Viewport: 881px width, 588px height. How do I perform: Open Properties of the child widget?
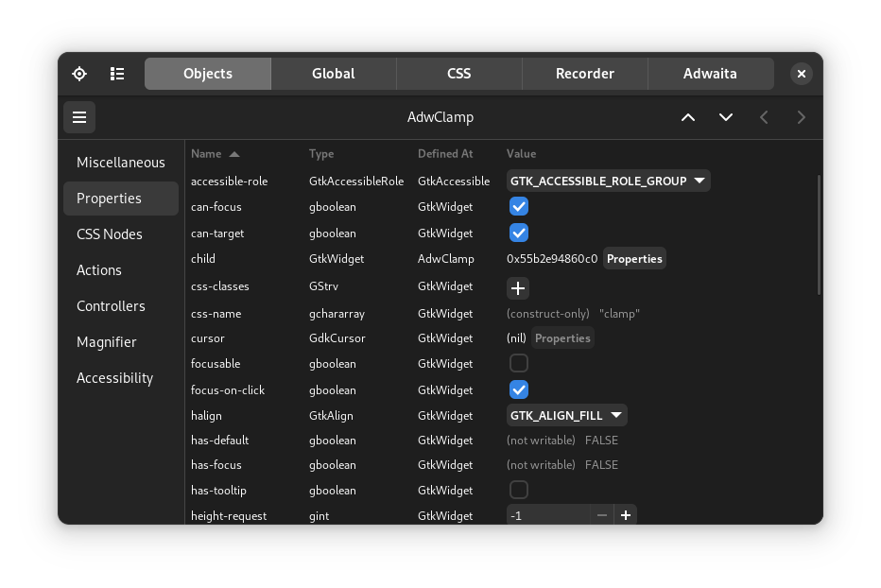pos(634,257)
